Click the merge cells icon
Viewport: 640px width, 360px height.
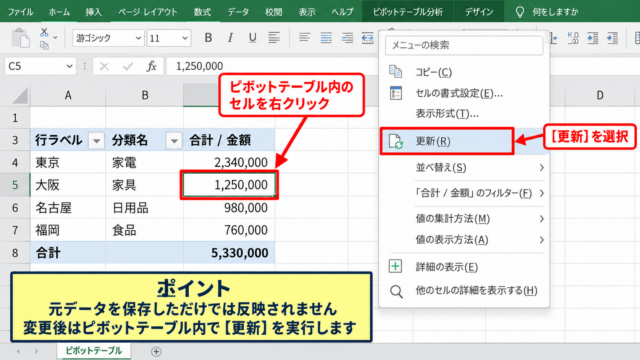point(368,38)
